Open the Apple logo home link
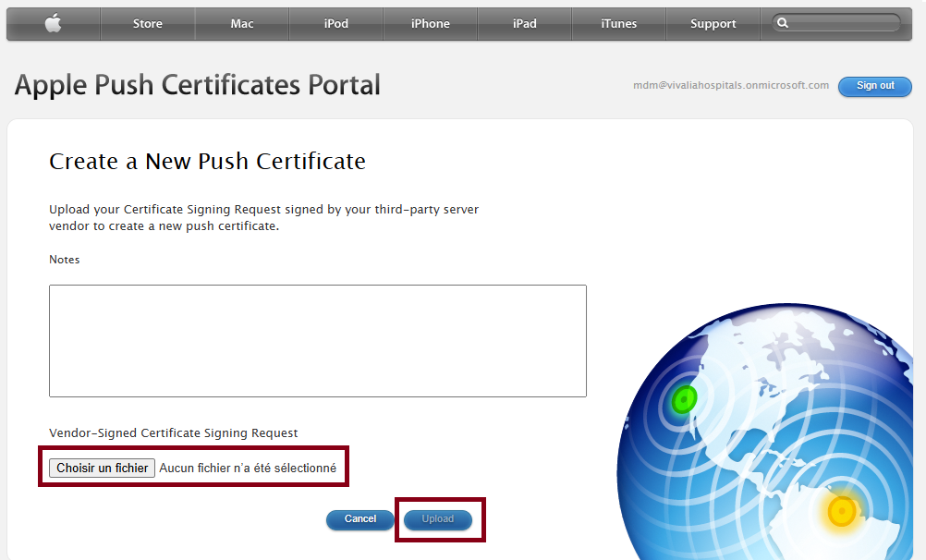Viewport: 926px width, 560px height. (x=54, y=24)
